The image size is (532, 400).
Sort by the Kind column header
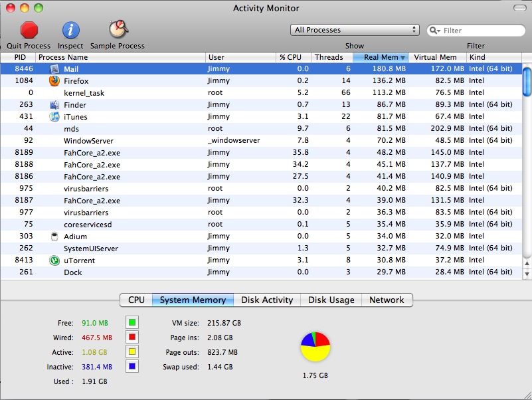coord(494,57)
